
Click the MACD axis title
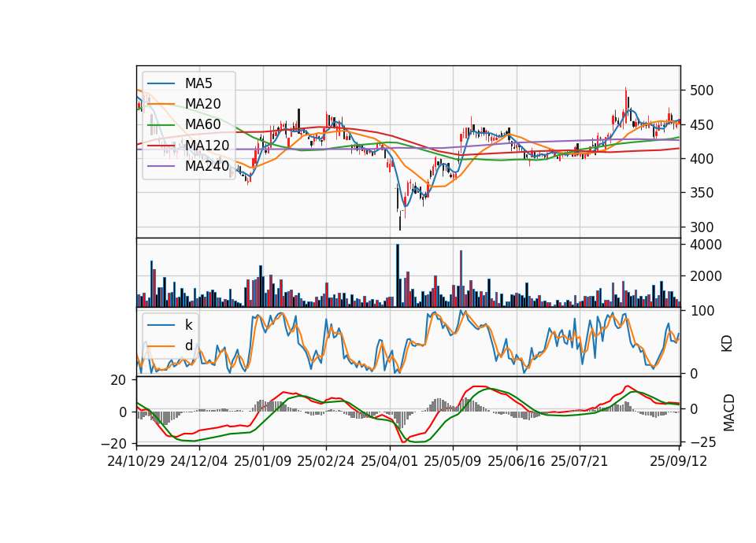tap(729, 412)
